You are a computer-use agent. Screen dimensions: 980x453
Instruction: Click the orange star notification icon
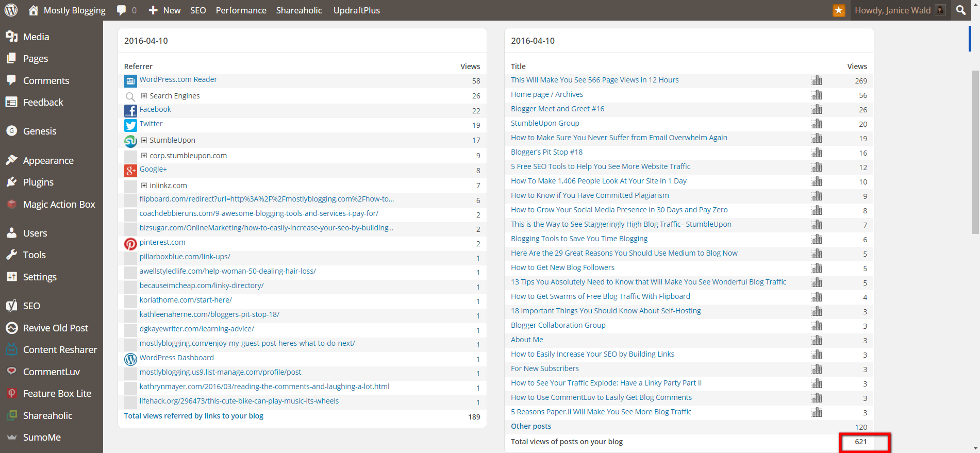click(x=839, y=10)
